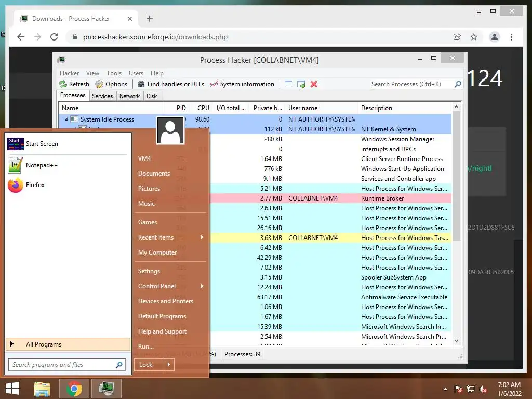The width and height of the screenshot is (532, 399).
Task: Launch Notepad++ from the start menu
Action: [x=67, y=165]
